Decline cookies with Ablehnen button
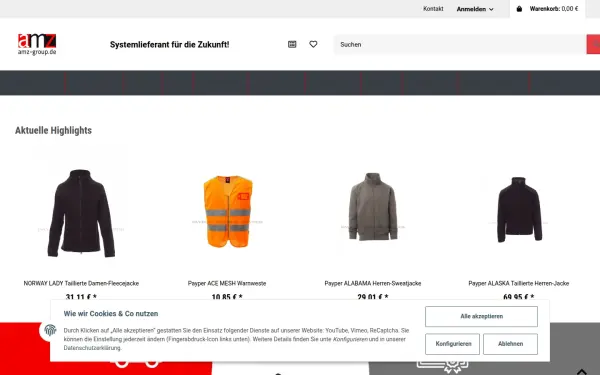 coord(510,344)
